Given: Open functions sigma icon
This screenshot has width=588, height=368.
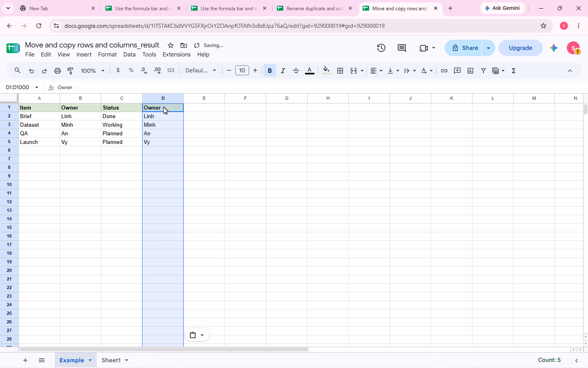Looking at the screenshot, I should point(514,71).
